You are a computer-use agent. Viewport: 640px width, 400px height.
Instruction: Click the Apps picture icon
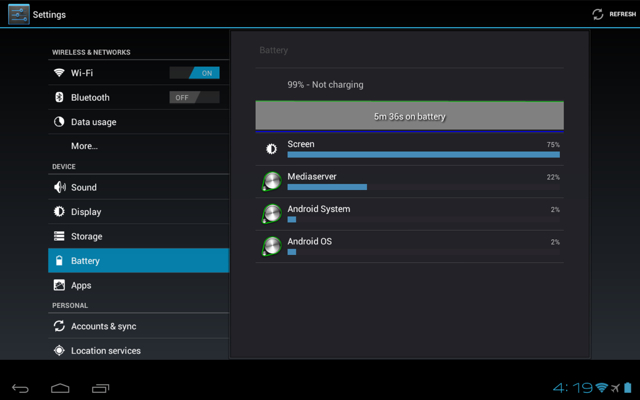[x=59, y=285]
